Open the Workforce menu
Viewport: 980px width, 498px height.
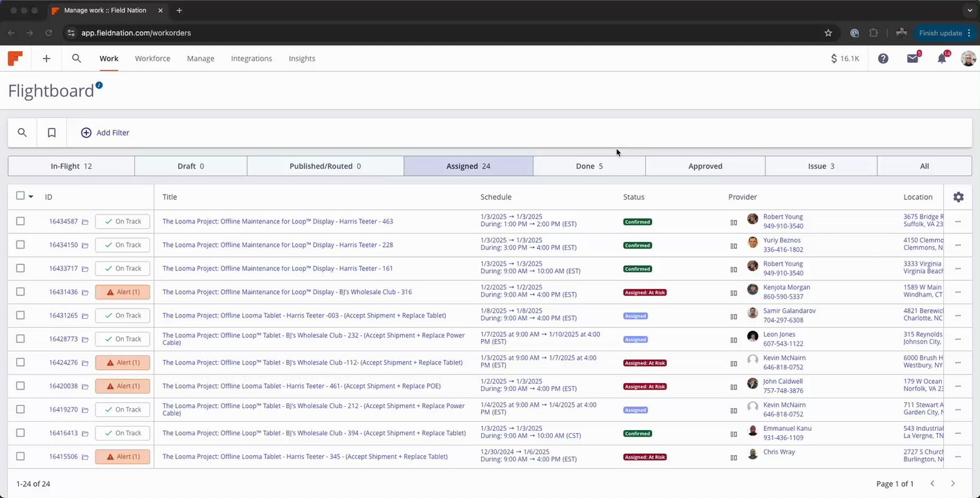[152, 59]
